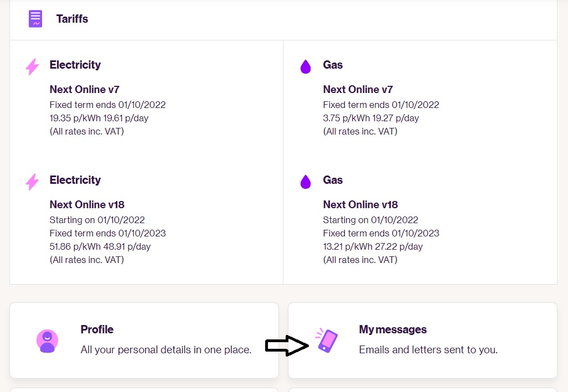Click the Profile avatar icon
Image resolution: width=568 pixels, height=392 pixels.
tap(48, 341)
